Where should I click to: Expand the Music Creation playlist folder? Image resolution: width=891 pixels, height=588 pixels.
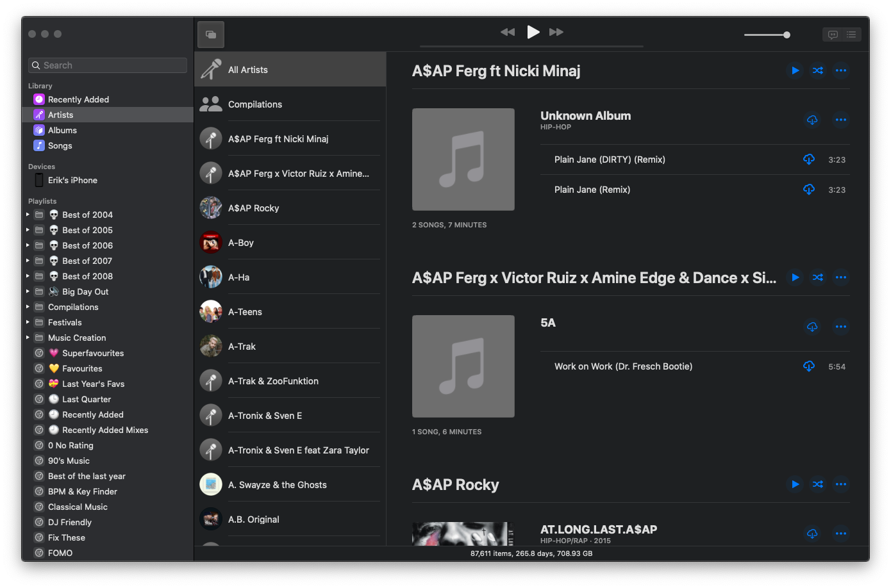(x=28, y=338)
